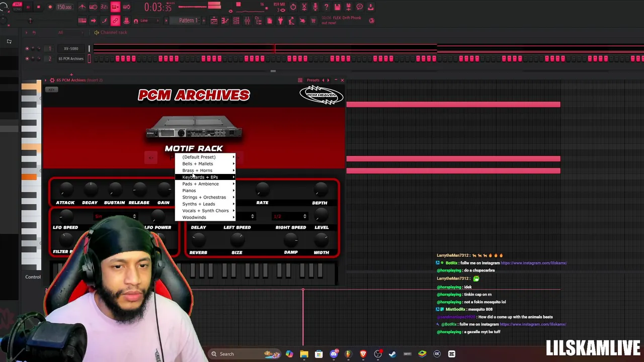Open the tempo tapper icon
Screen dimensions: 644x362
[x=291, y=21]
